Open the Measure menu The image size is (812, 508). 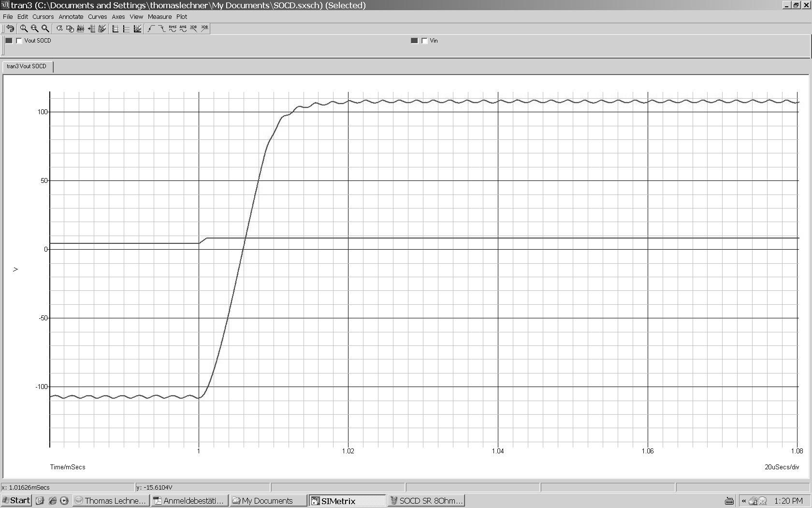[x=159, y=16]
